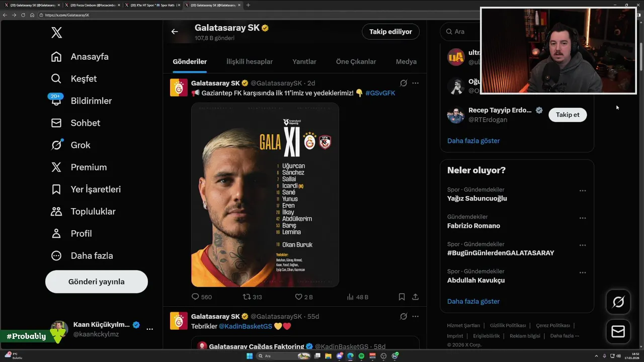
Task: Open lineup image of Gaziantep FK post
Action: 265,195
